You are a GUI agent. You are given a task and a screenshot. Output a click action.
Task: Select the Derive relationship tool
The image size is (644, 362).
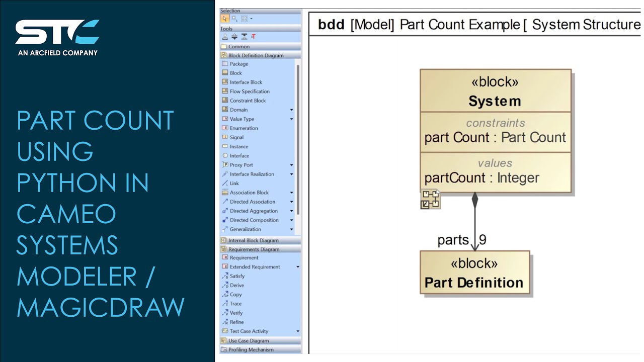(233, 286)
